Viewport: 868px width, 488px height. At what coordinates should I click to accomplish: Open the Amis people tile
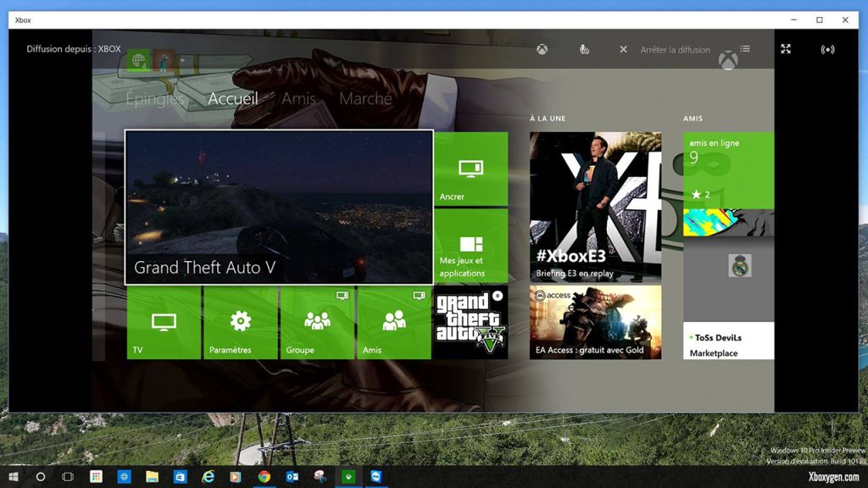pos(394,323)
